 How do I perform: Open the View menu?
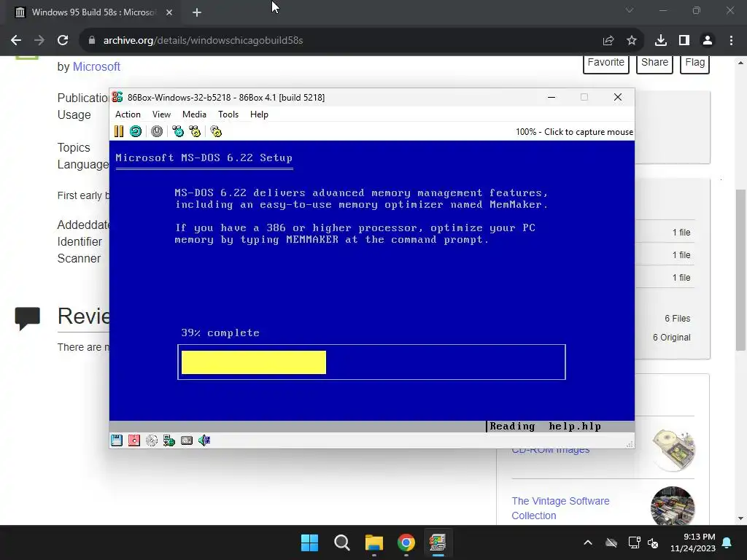[161, 114]
